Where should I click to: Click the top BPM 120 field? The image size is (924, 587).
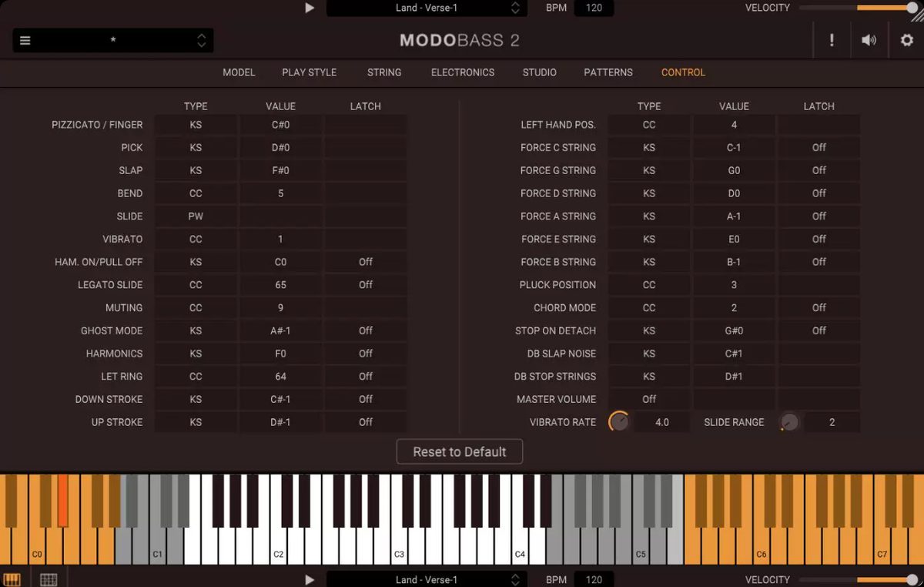[594, 8]
